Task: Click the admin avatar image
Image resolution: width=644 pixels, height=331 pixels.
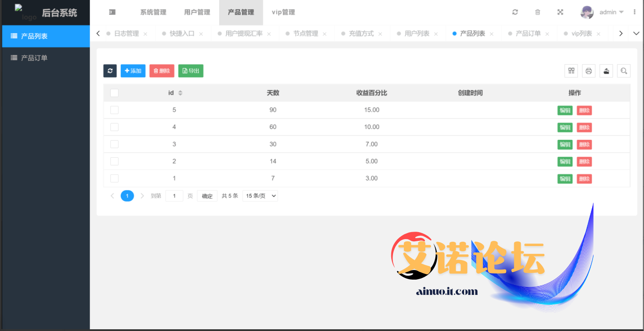Action: pos(587,12)
